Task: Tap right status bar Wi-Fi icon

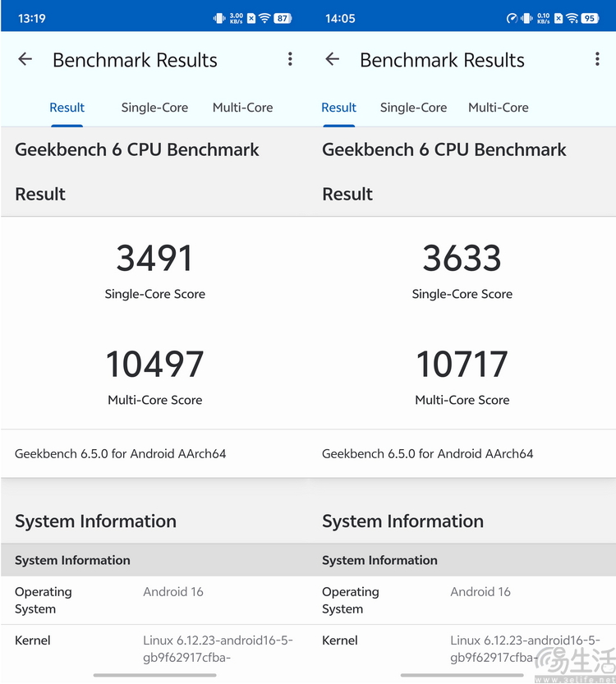Action: click(x=572, y=18)
